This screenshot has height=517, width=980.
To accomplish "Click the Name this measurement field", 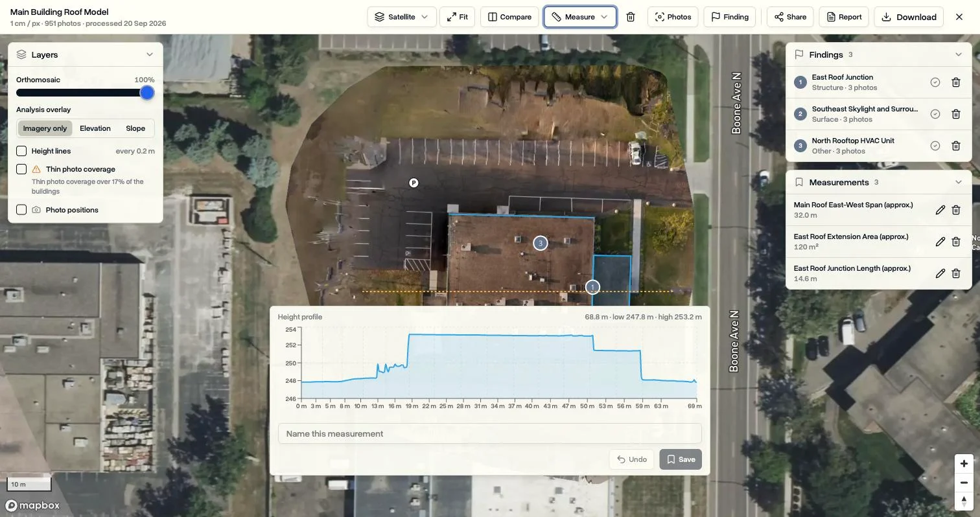I will coord(490,433).
